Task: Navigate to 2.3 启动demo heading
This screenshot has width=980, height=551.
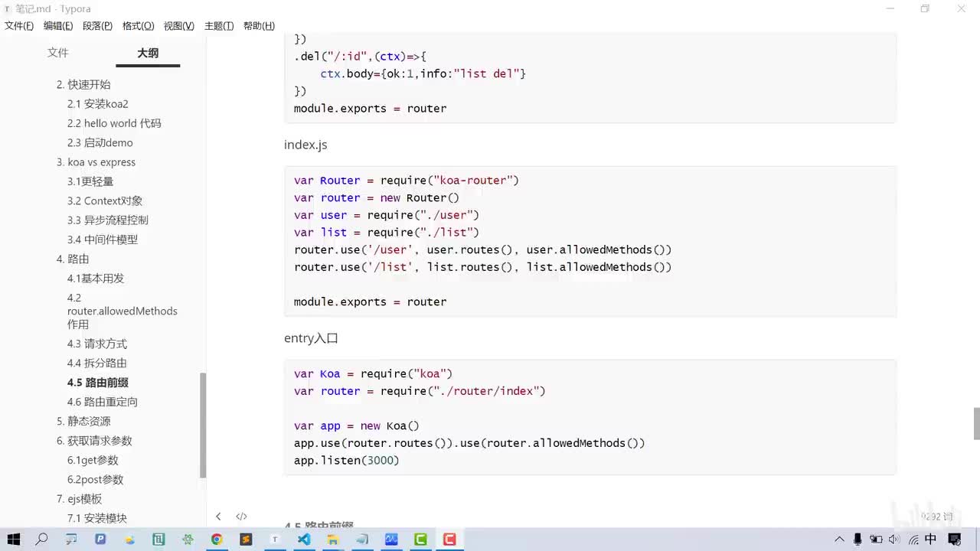Action: point(100,143)
